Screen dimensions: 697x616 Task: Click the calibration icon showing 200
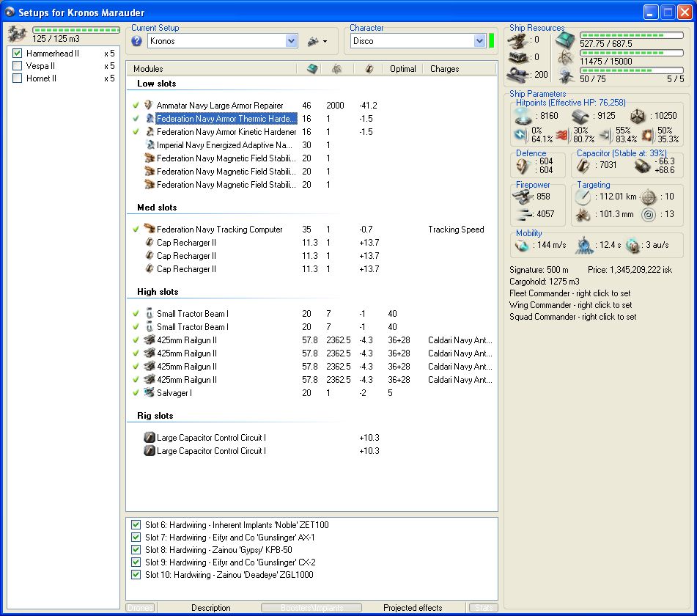517,75
